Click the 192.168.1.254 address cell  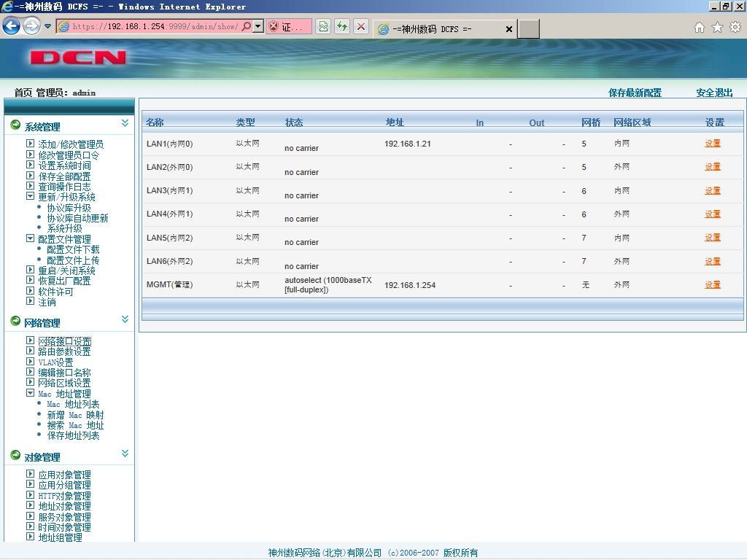410,285
